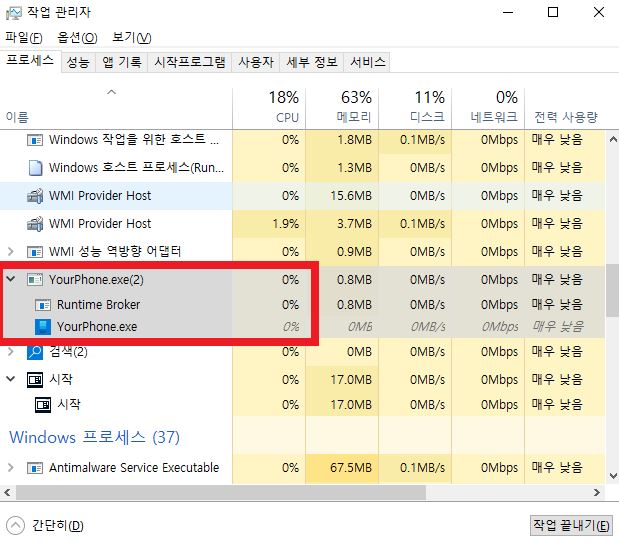Click the 작업 끝내기(E) button
Viewport: 619px width, 548px height.
(x=571, y=525)
